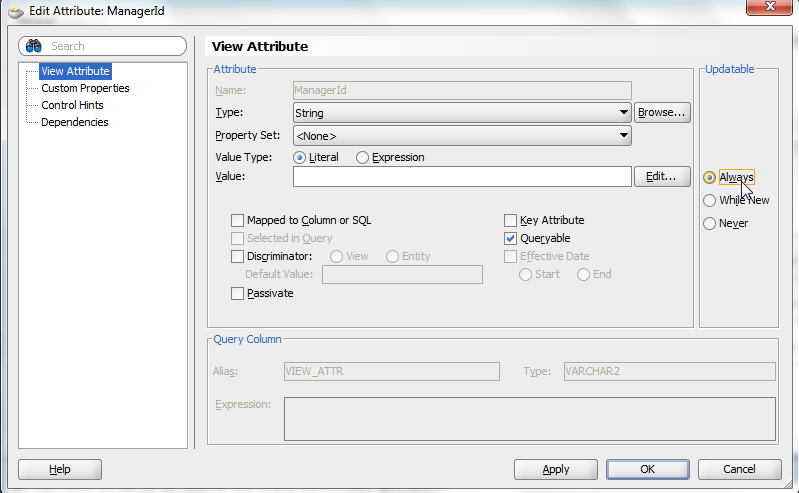Viewport: 799px width, 493px height.
Task: Choose the While New updatable option
Action: (x=709, y=200)
